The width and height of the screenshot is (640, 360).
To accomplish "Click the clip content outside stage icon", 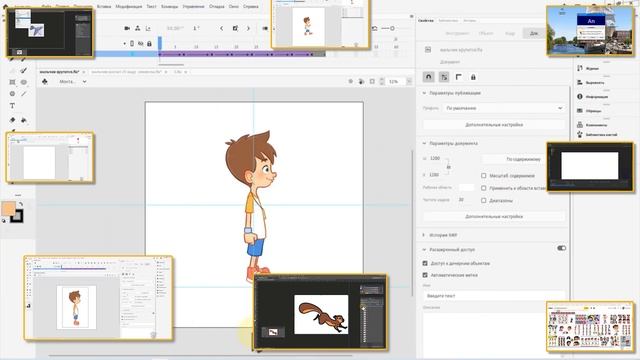I will pyautogui.click(x=372, y=81).
